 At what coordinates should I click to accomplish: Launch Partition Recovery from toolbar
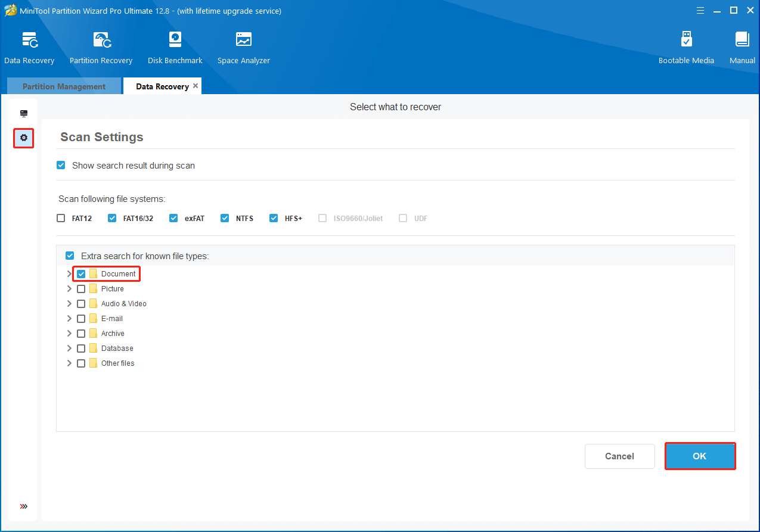coord(101,41)
